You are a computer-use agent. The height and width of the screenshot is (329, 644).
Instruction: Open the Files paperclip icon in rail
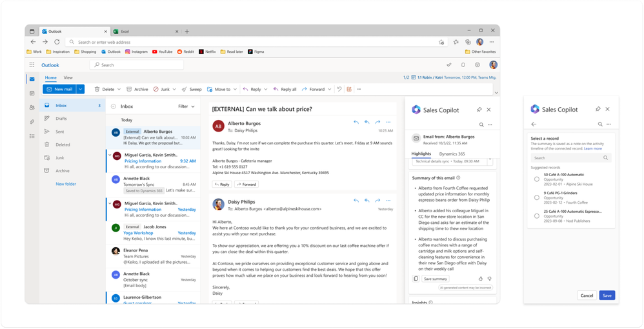tap(32, 122)
